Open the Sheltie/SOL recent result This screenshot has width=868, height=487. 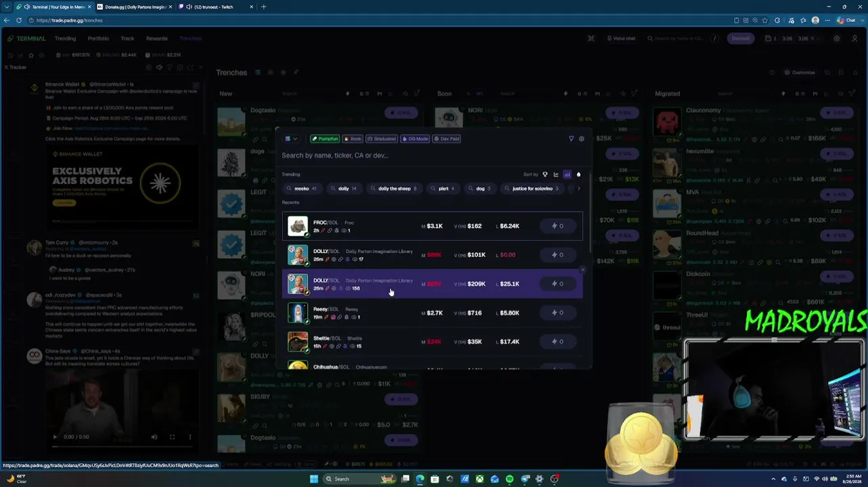(x=432, y=342)
